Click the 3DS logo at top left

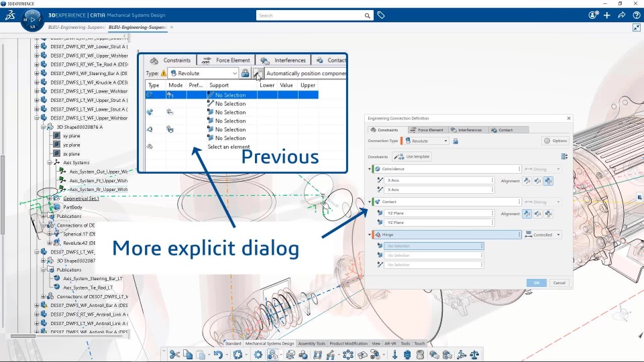[x=10, y=15]
